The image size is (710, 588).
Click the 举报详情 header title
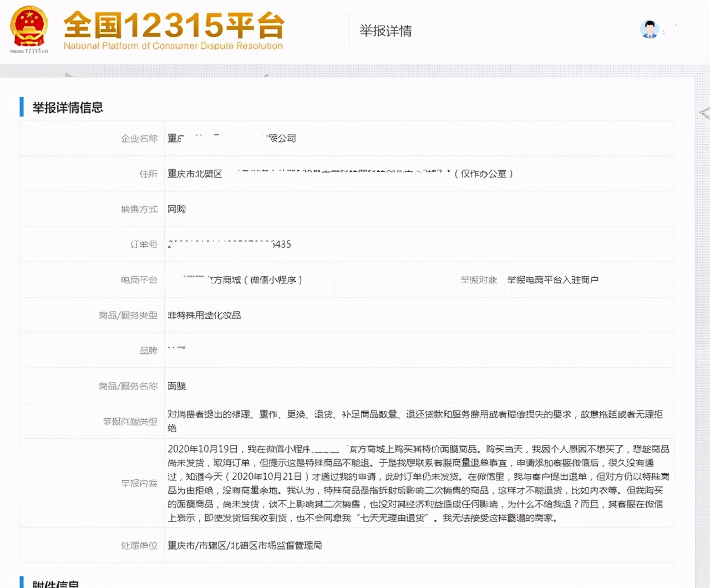click(385, 31)
